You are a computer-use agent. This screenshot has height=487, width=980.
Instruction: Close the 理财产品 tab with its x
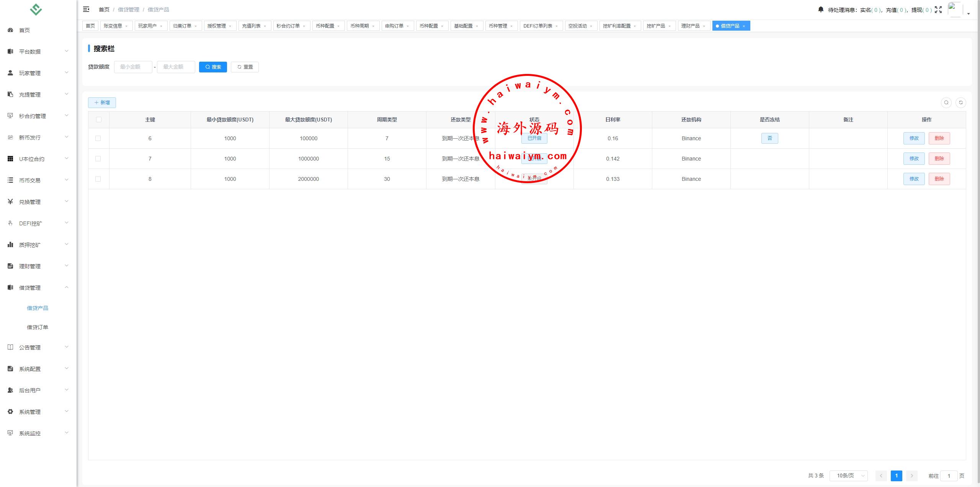click(704, 26)
